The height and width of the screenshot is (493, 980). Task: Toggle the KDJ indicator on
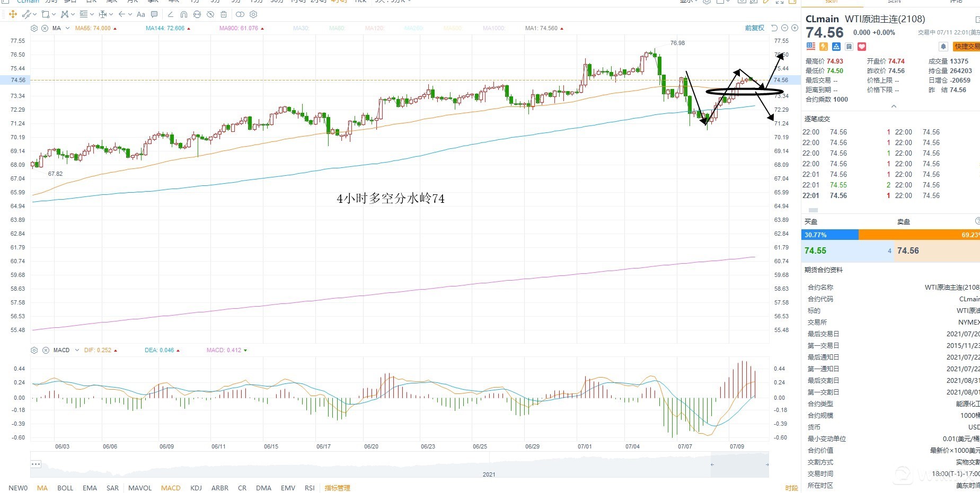click(x=196, y=488)
